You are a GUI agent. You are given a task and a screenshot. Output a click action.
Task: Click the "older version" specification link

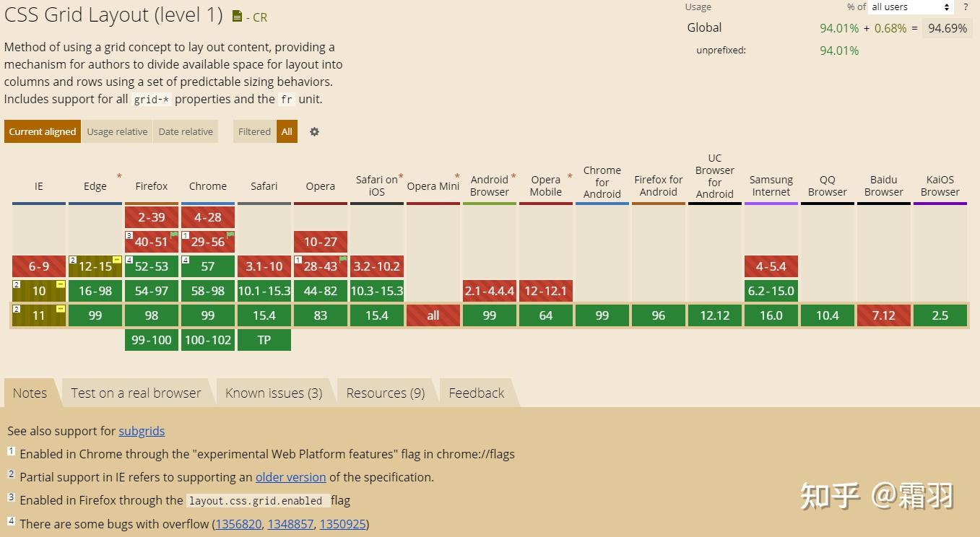[x=290, y=477]
